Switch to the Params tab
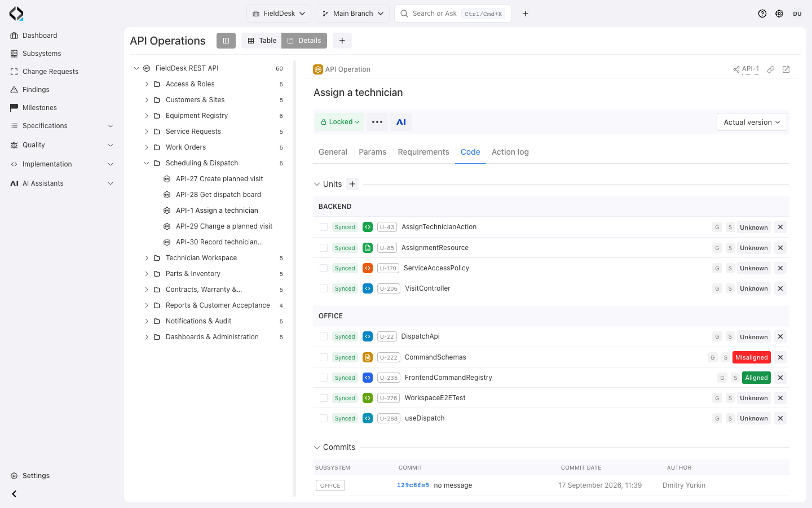The width and height of the screenshot is (812, 508). tap(373, 152)
